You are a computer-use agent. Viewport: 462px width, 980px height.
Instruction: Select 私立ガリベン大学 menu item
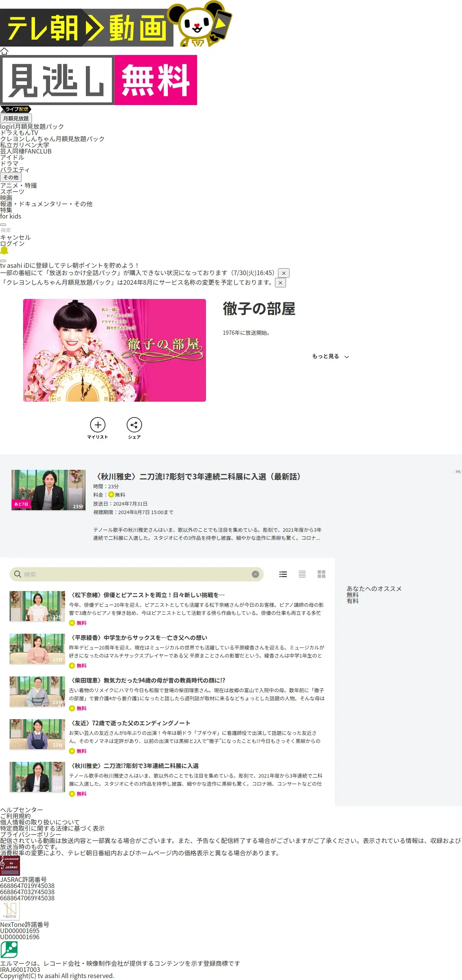coord(25,145)
